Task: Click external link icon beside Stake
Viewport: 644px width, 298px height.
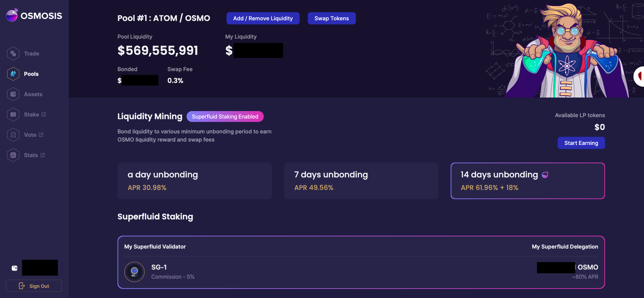Action: tap(44, 114)
